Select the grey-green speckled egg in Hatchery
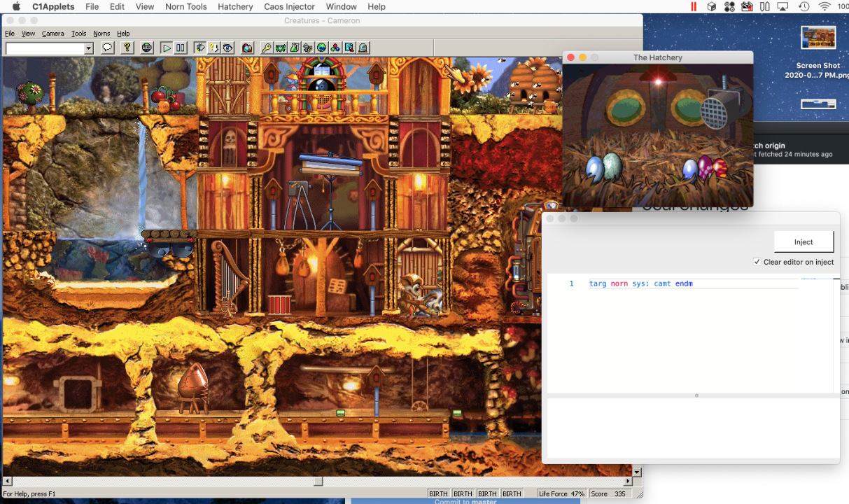 [612, 165]
